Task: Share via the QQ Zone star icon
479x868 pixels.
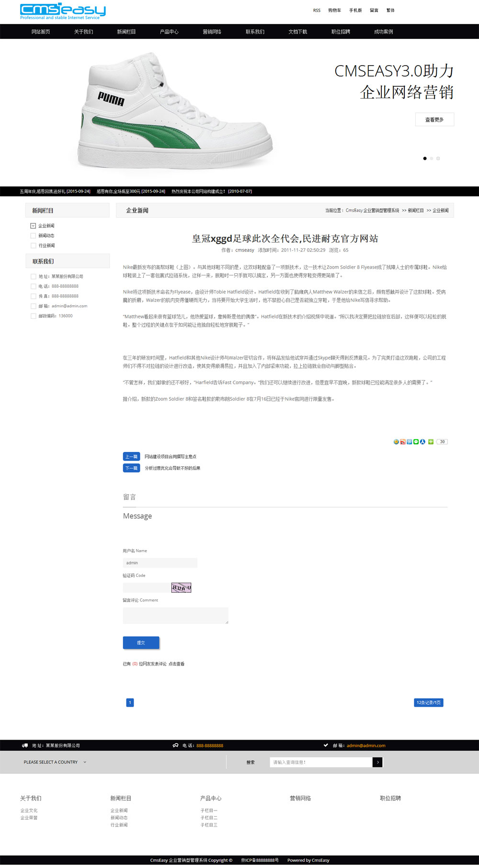Action: pos(396,442)
